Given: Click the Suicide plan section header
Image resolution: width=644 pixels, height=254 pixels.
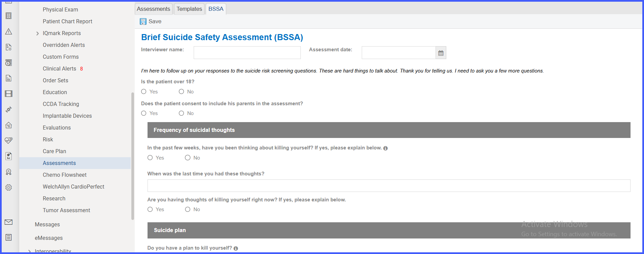Looking at the screenshot, I should click(389, 230).
